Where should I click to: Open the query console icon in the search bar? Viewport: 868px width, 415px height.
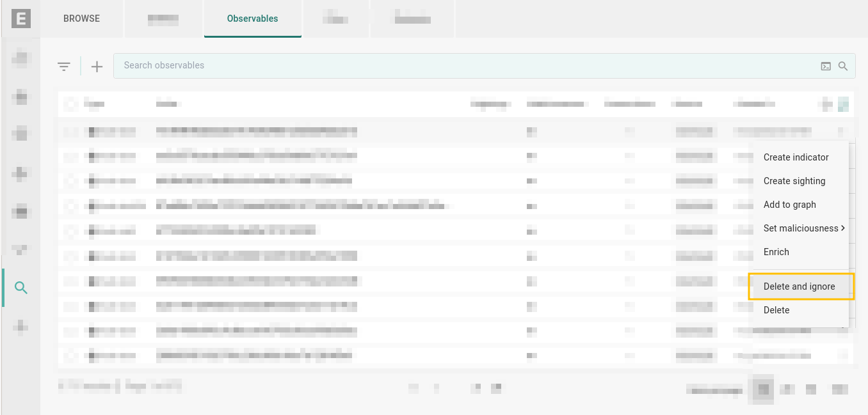click(826, 66)
